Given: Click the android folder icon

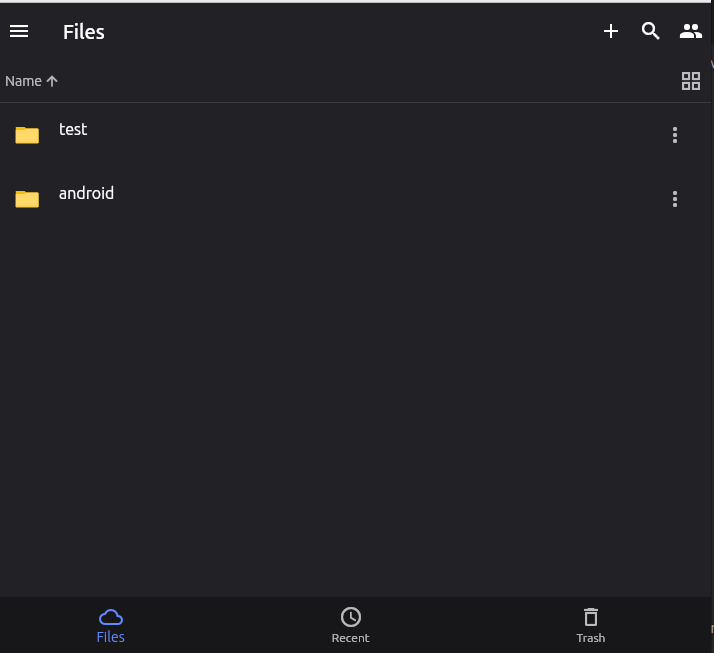Looking at the screenshot, I should point(27,199).
